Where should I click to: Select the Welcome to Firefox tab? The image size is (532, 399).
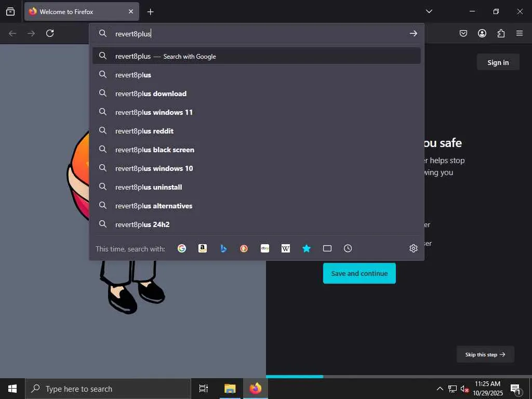[x=82, y=11]
